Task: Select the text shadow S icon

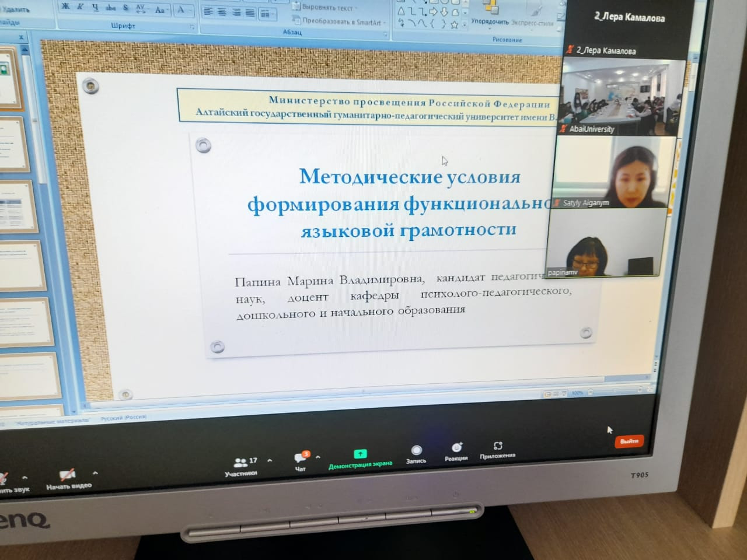Action: [x=125, y=8]
